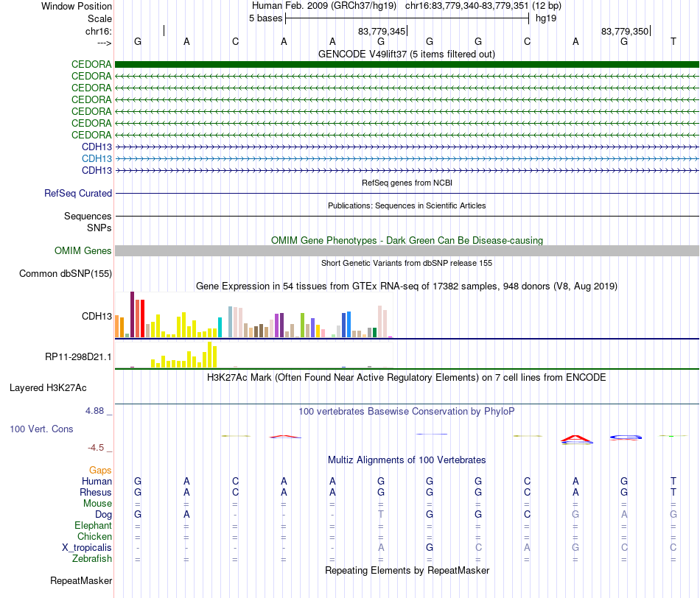700x598 pixels.
Task: Click the 100 Vert. Cons track label
Action: click(41, 429)
